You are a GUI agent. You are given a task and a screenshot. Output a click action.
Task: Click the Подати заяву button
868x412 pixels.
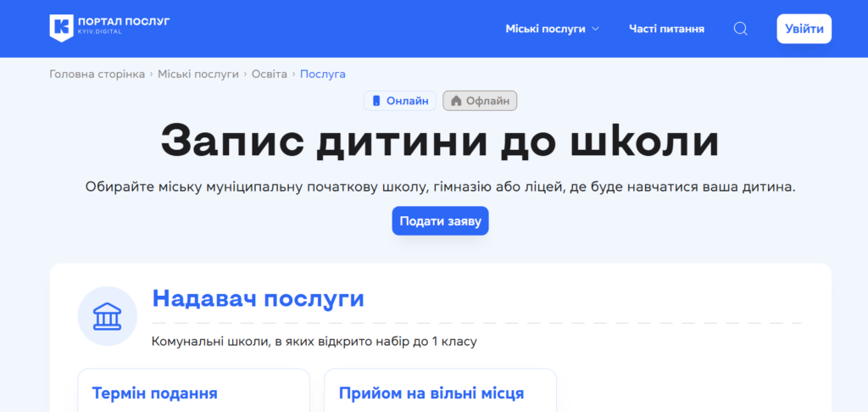click(x=440, y=220)
